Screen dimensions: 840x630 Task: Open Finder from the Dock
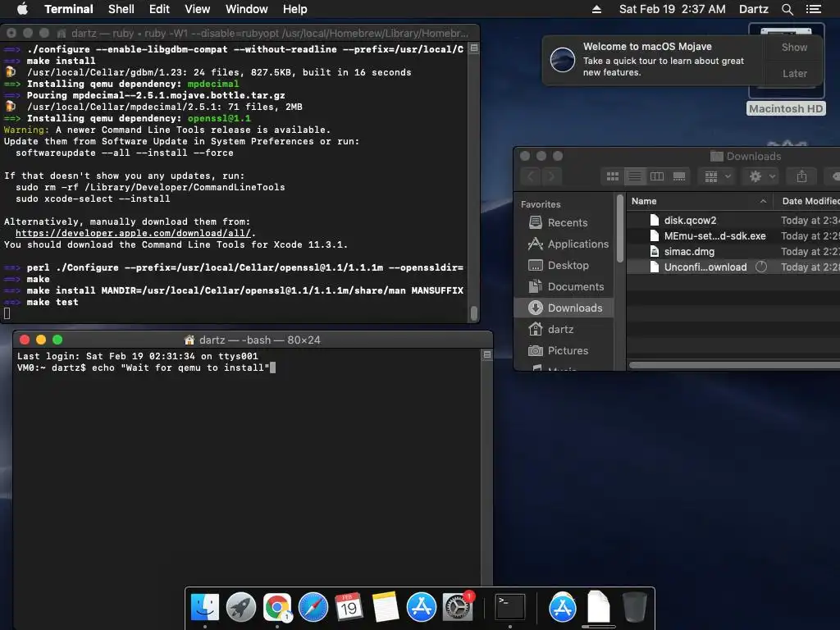(204, 608)
